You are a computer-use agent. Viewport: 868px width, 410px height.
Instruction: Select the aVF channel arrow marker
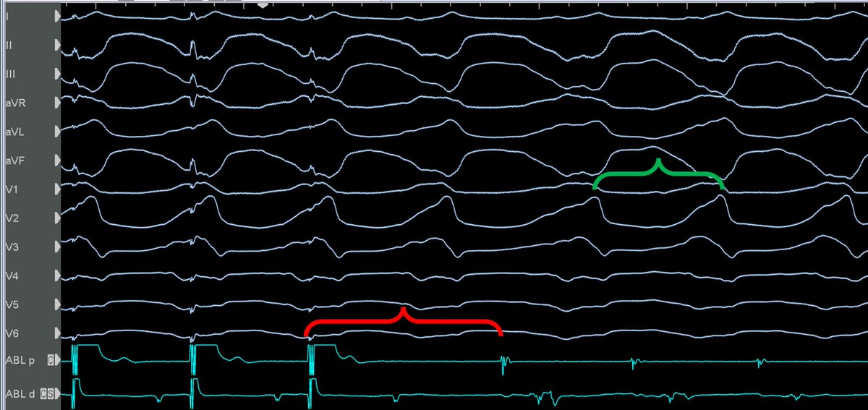(x=57, y=161)
